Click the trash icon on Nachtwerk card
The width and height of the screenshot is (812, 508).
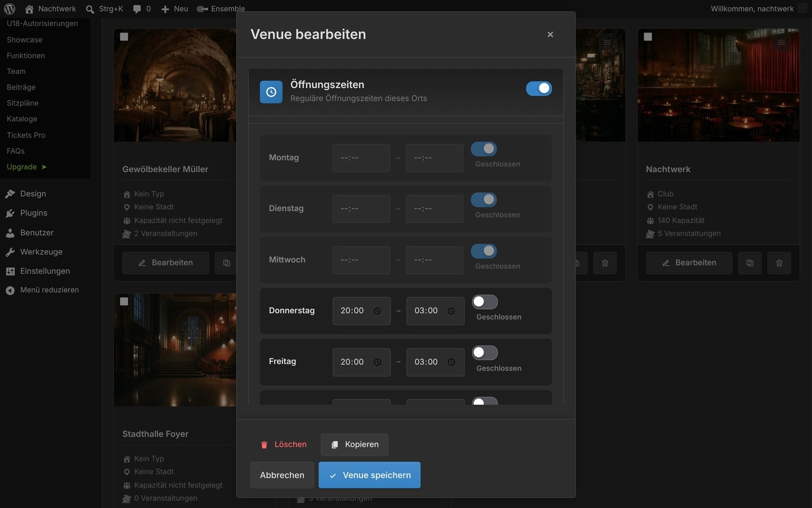click(x=779, y=263)
